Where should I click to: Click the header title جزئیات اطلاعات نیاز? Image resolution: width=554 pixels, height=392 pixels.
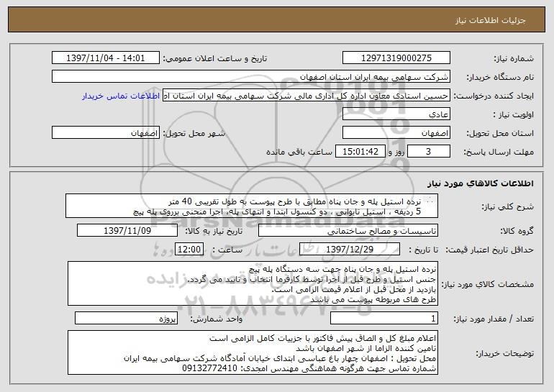(x=491, y=20)
